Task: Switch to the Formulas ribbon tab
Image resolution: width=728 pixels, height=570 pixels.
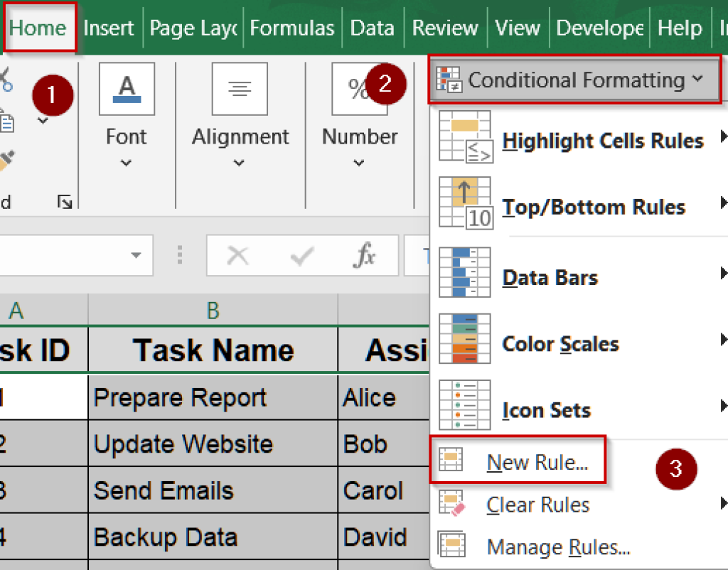Action: coord(292,28)
